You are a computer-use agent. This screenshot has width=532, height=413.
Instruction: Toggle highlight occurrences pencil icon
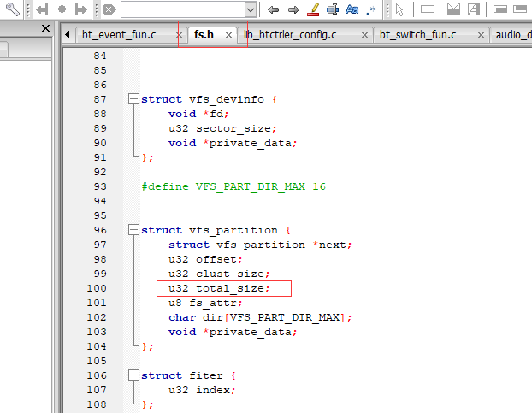(x=313, y=9)
